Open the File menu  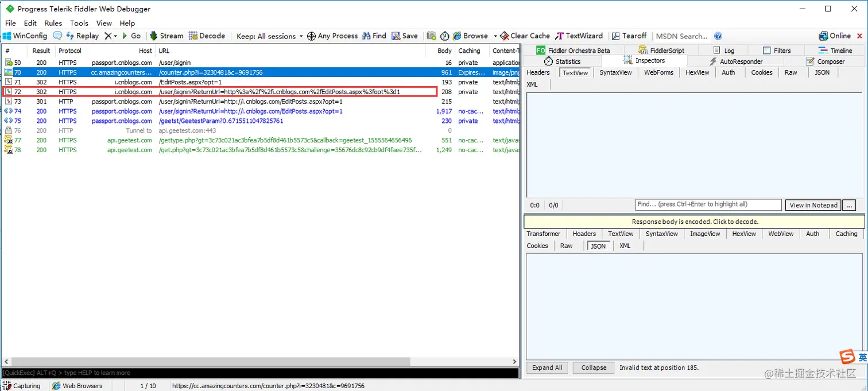tap(10, 23)
